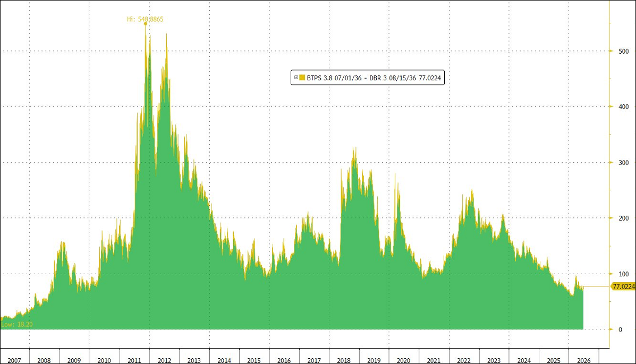Click the 500 y-axis value

click(x=623, y=52)
